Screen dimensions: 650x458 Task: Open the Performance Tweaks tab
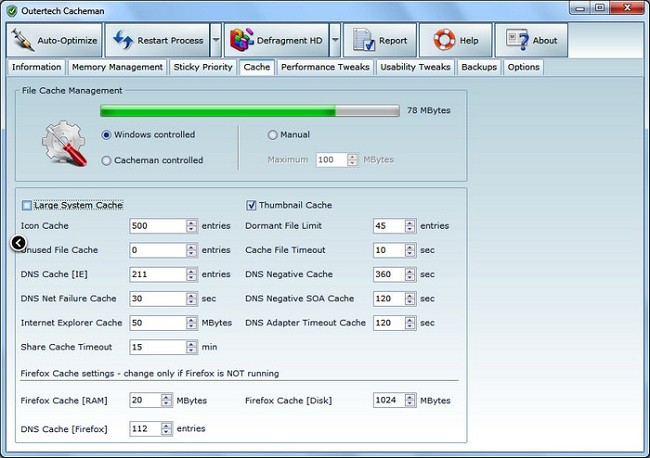point(324,67)
